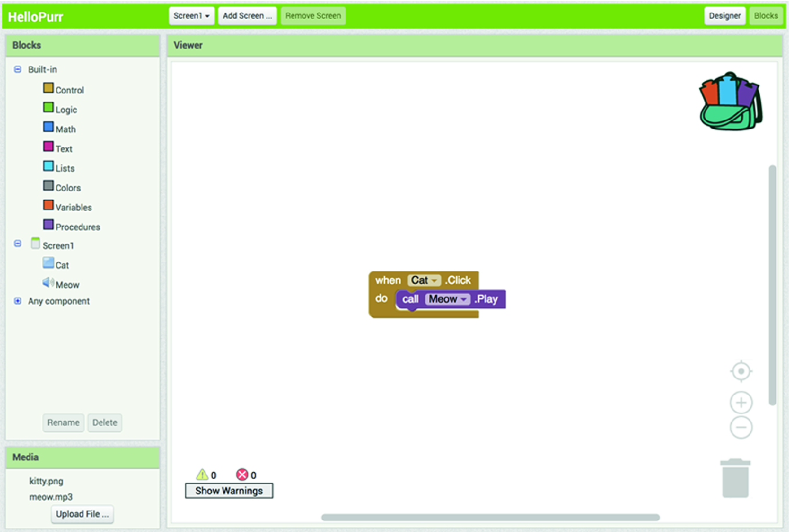Click the Any component label
Screen dimensions: 791x532
pyautogui.click(x=59, y=301)
